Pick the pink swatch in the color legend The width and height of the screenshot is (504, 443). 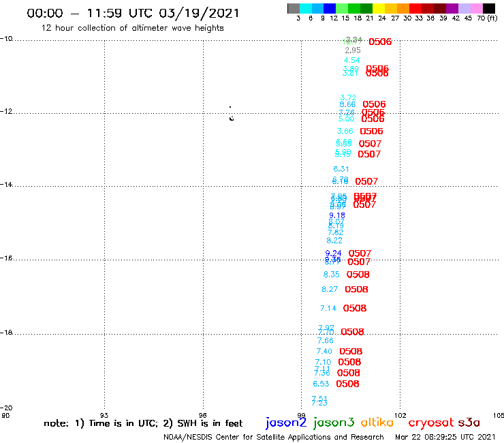tap(476, 8)
